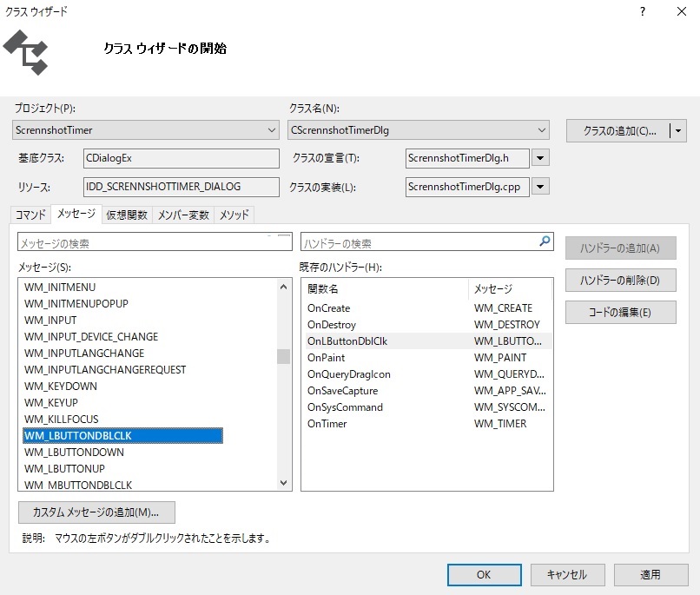Click the 基底クラス CDialogEx field
Screen dimensions: 700x595
(182, 158)
